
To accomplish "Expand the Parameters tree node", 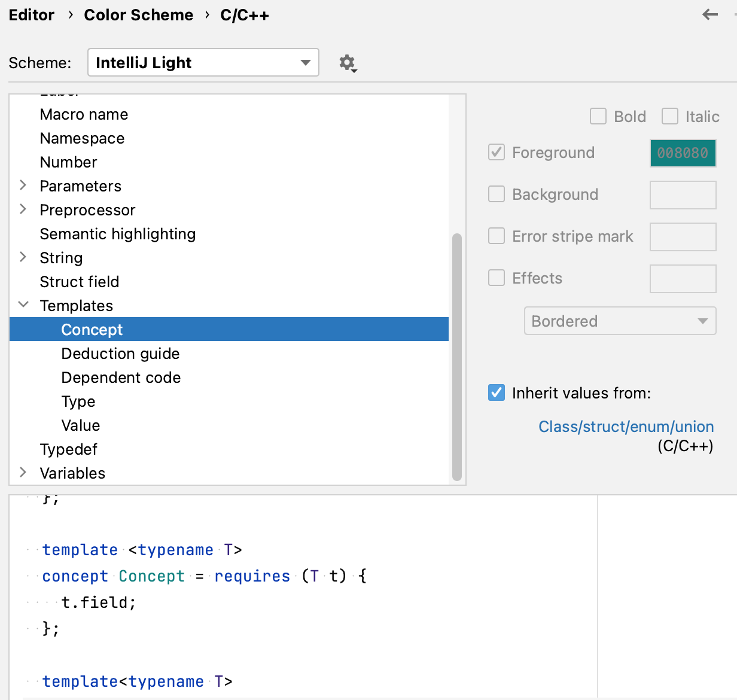I will 23,185.
